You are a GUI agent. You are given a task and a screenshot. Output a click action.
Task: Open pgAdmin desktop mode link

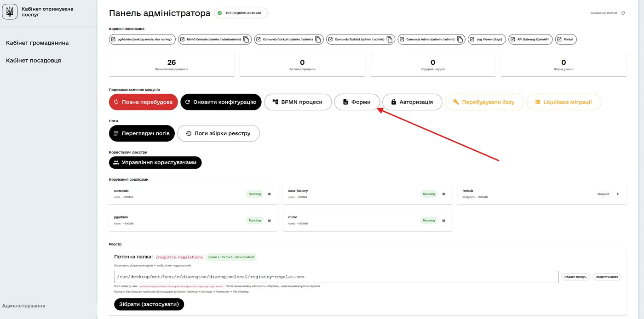click(142, 40)
